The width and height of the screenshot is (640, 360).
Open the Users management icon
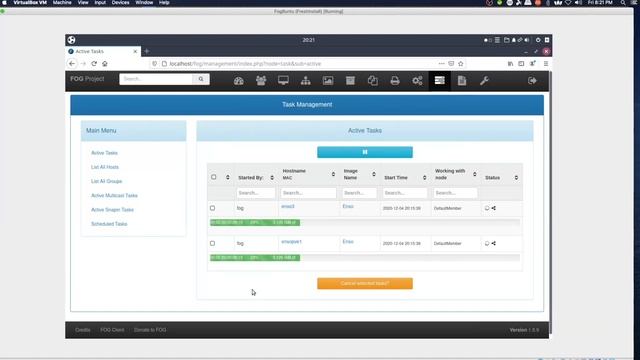[x=261, y=80]
